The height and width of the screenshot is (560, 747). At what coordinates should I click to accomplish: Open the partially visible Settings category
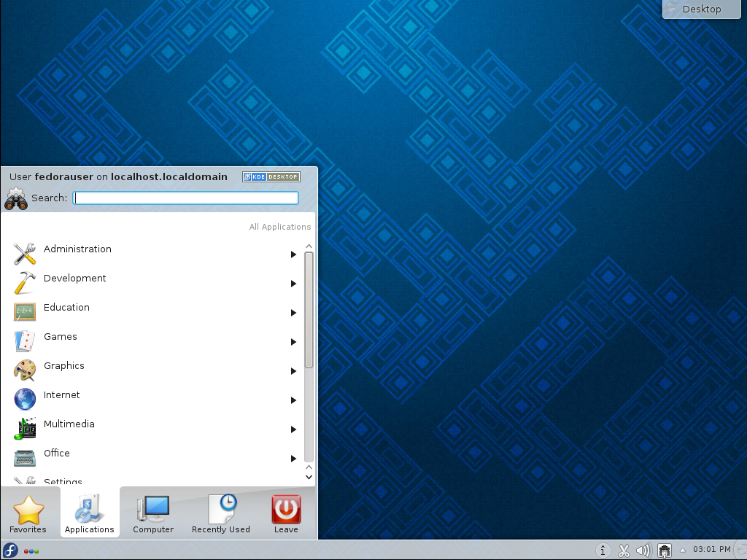[156, 480]
